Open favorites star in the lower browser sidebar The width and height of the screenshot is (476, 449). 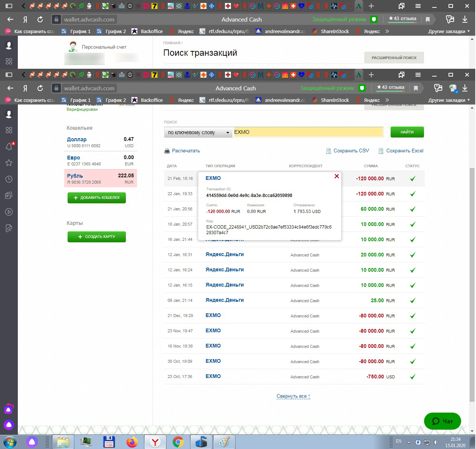click(9, 163)
